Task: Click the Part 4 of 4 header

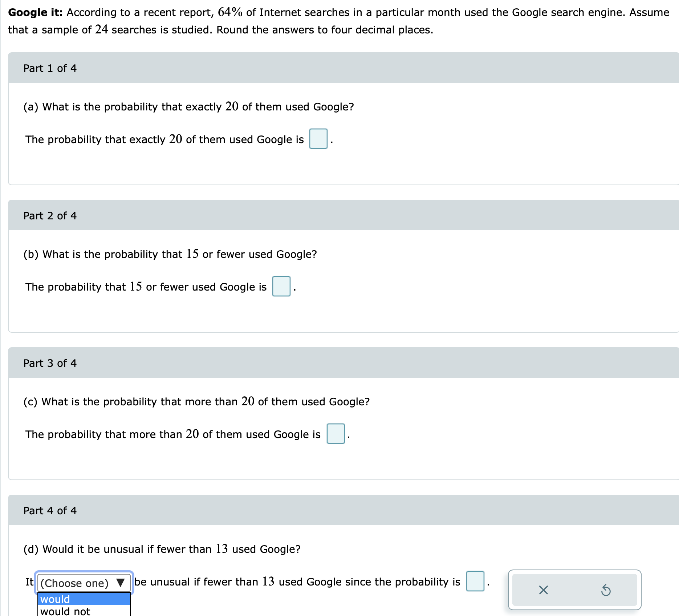Action: coord(50,510)
